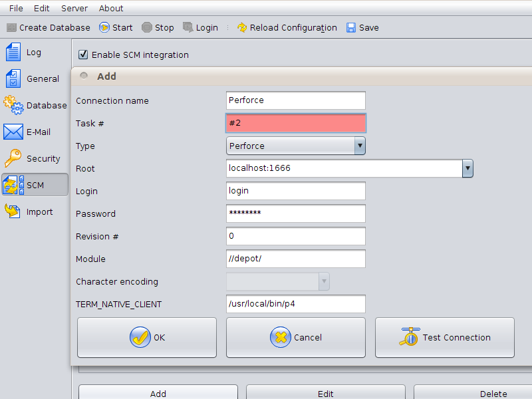
Task: Click the toolbar separator grip handle
Action: tap(227, 27)
